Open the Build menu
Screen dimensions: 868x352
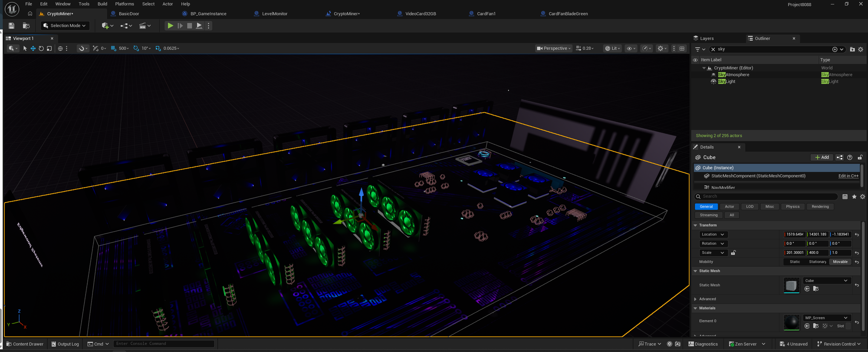tap(102, 4)
